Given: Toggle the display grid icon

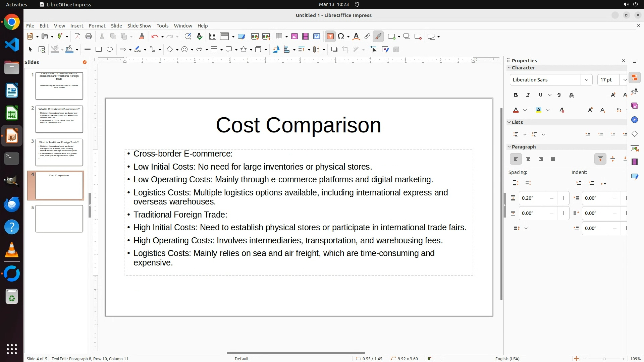Looking at the screenshot, I should point(212,37).
